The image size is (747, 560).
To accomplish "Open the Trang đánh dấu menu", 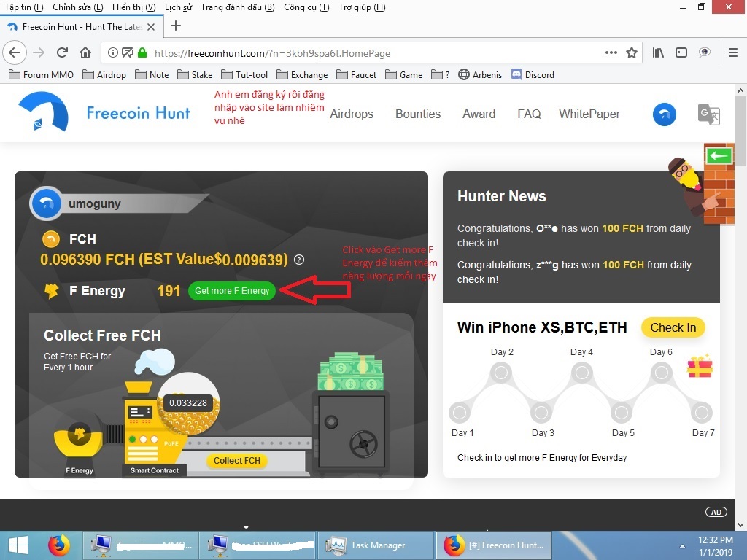I will click(x=237, y=7).
